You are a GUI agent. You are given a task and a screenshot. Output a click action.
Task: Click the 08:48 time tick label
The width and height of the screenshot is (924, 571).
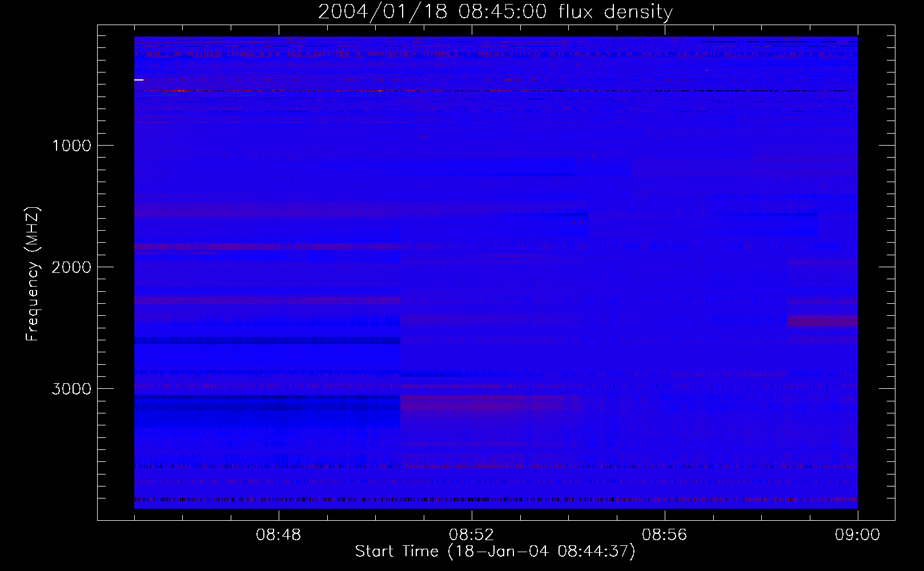tap(279, 535)
